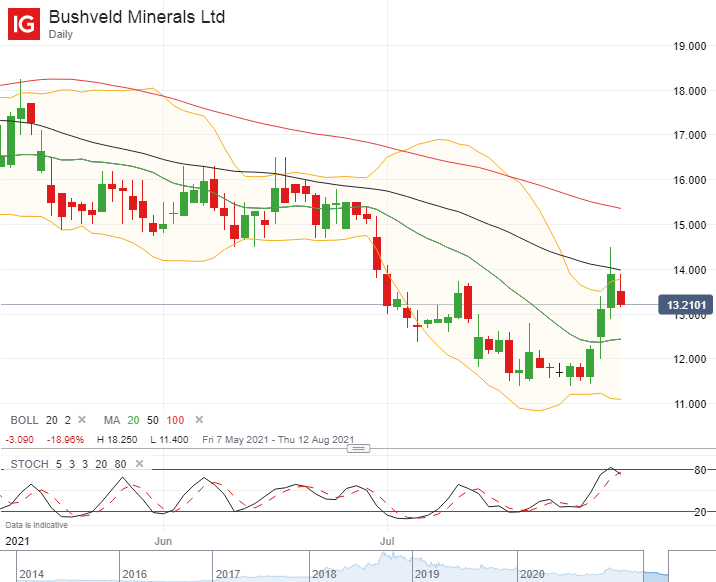Click the Jul date axis label
716x582 pixels.
(x=387, y=541)
